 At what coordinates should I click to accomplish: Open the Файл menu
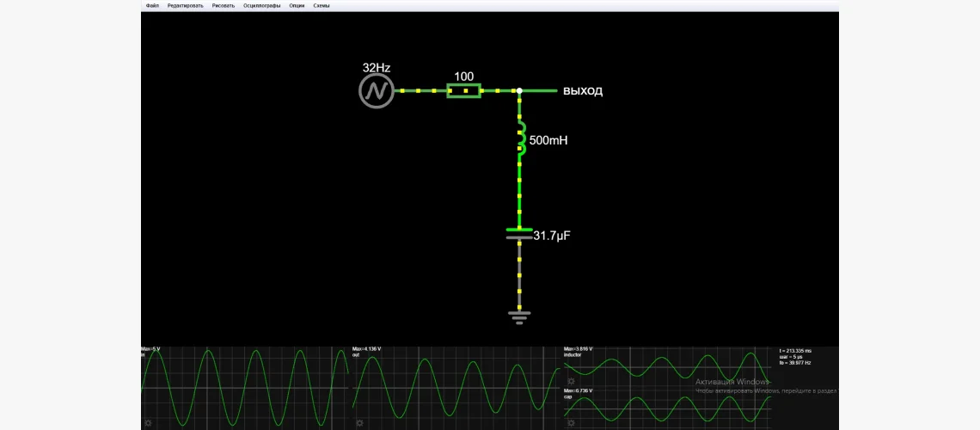point(152,5)
